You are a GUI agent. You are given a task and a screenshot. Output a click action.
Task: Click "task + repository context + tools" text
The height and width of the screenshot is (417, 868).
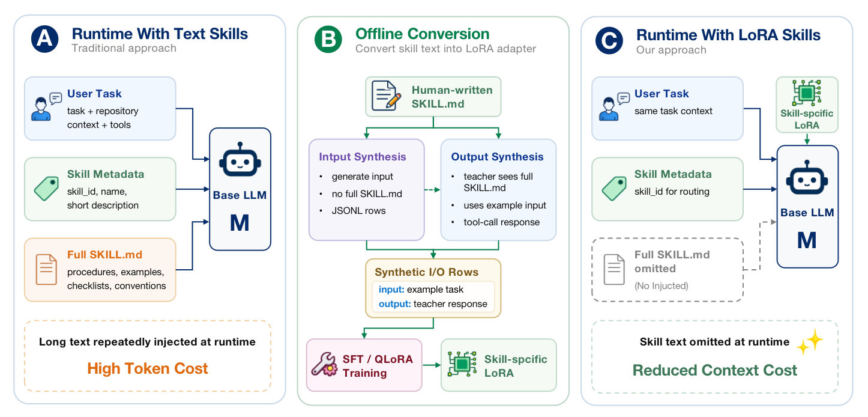(x=103, y=118)
